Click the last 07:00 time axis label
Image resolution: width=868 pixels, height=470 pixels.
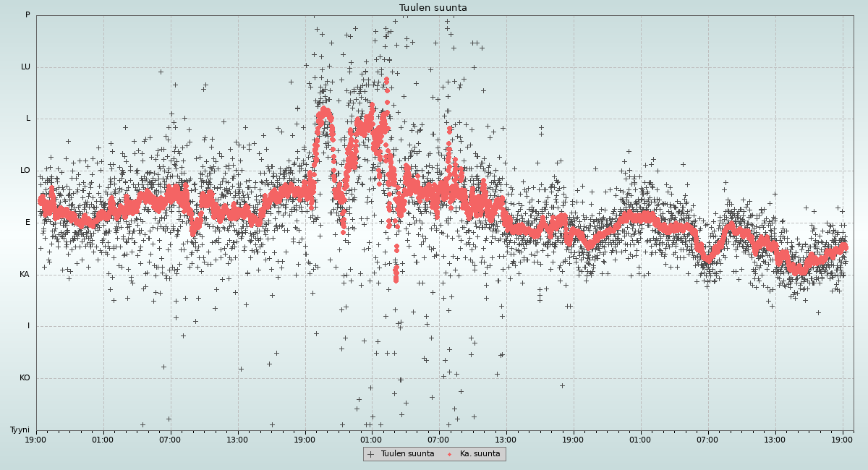coord(707,439)
